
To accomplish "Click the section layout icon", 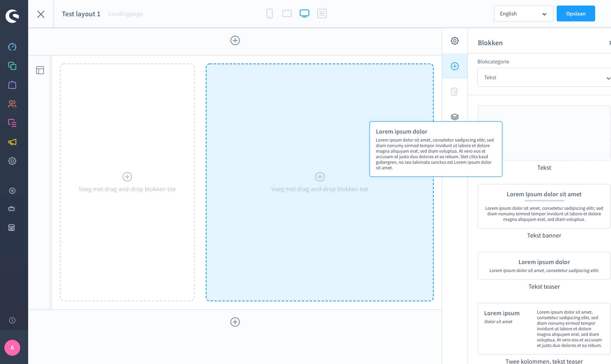I will 40,70.
